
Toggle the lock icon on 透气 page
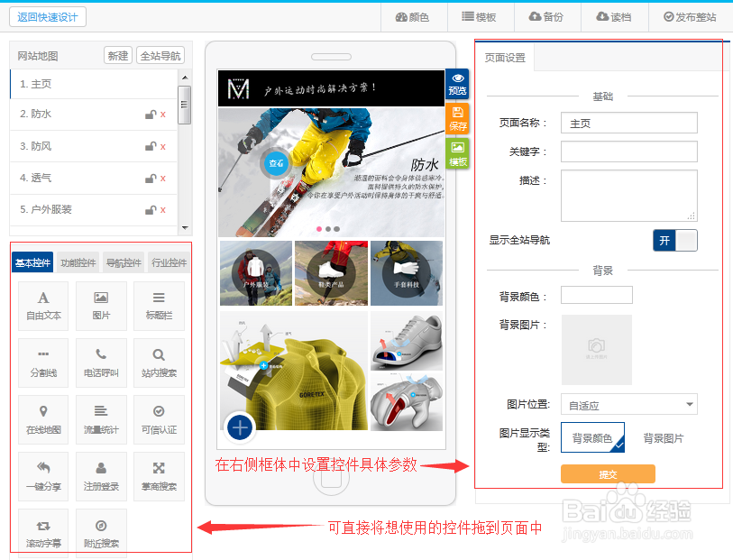pos(151,178)
